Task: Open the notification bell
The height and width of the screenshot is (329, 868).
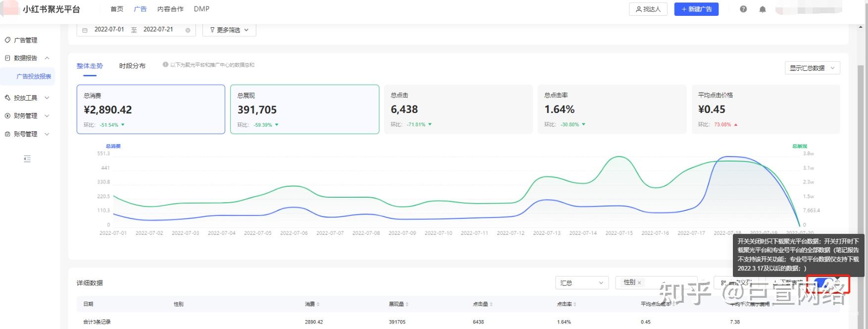Action: click(762, 9)
